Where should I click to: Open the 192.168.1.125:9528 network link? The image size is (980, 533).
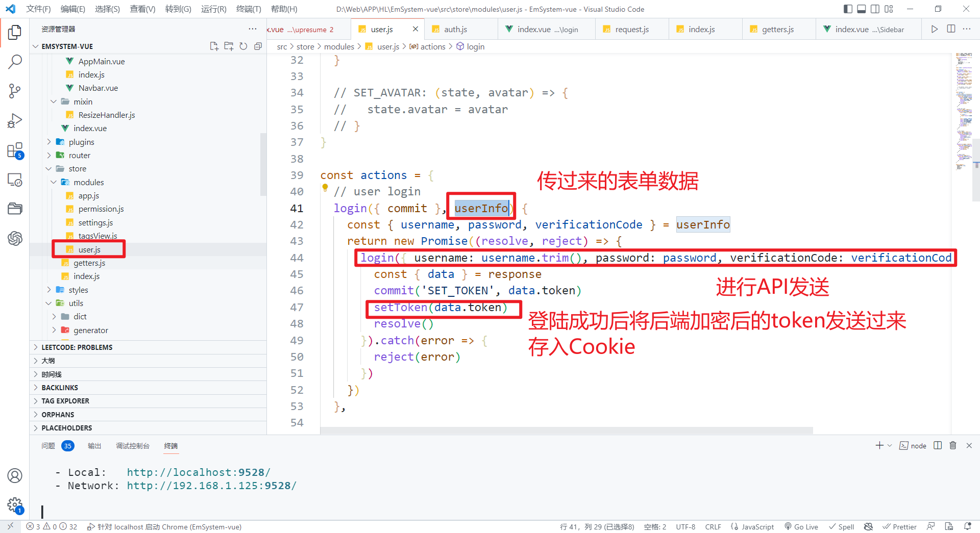(211, 486)
